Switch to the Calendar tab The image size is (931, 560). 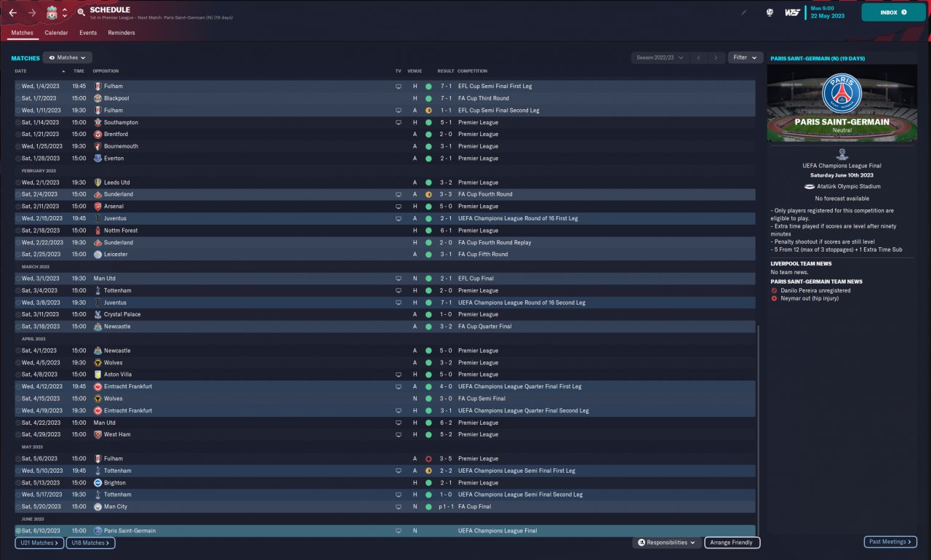click(56, 33)
